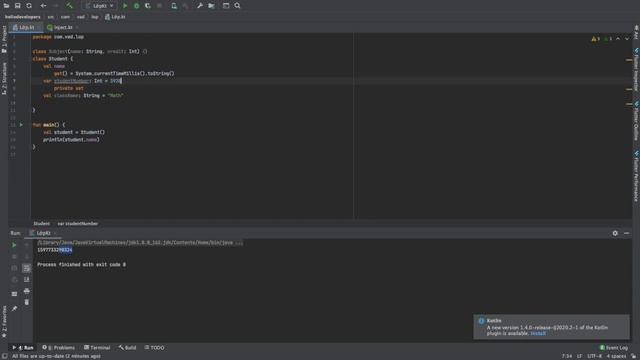Change the LF line separator in status bar
This screenshot has height=360, width=640.
[579, 356]
